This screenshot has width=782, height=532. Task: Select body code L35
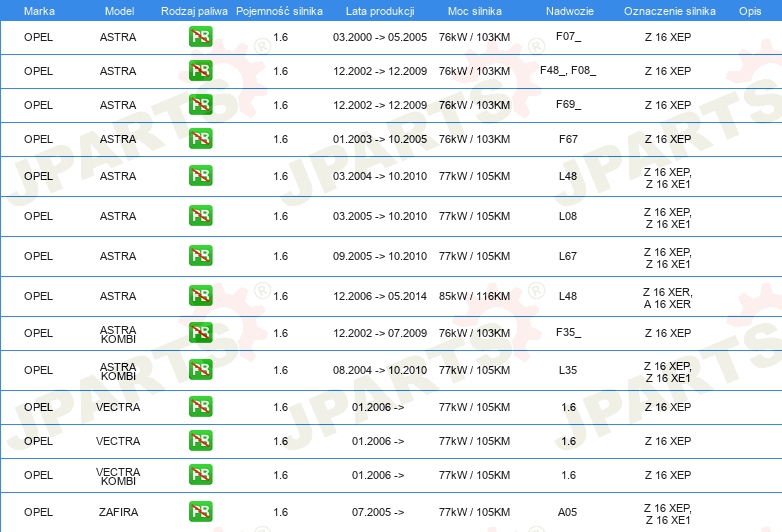[568, 370]
